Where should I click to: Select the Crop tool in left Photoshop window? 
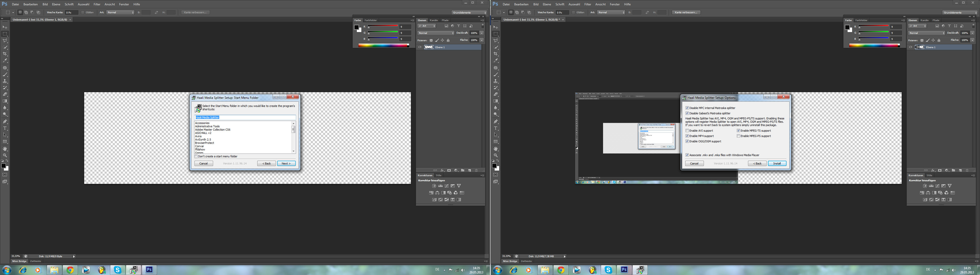coord(5,54)
